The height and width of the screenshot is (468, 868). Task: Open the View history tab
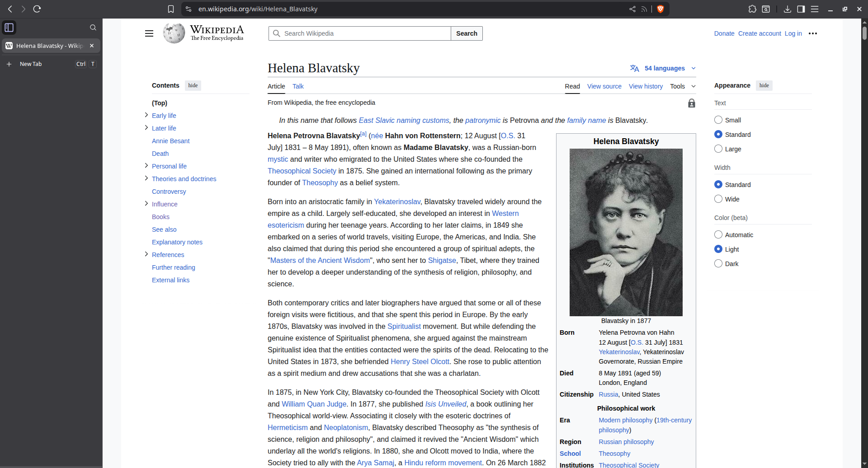[x=646, y=86]
